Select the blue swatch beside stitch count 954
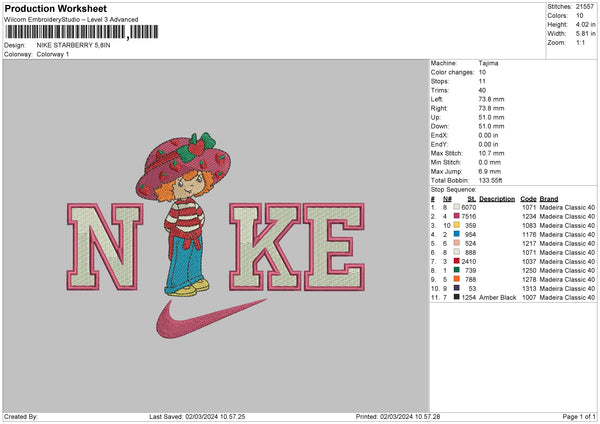The height and width of the screenshot is (424, 600). (457, 234)
